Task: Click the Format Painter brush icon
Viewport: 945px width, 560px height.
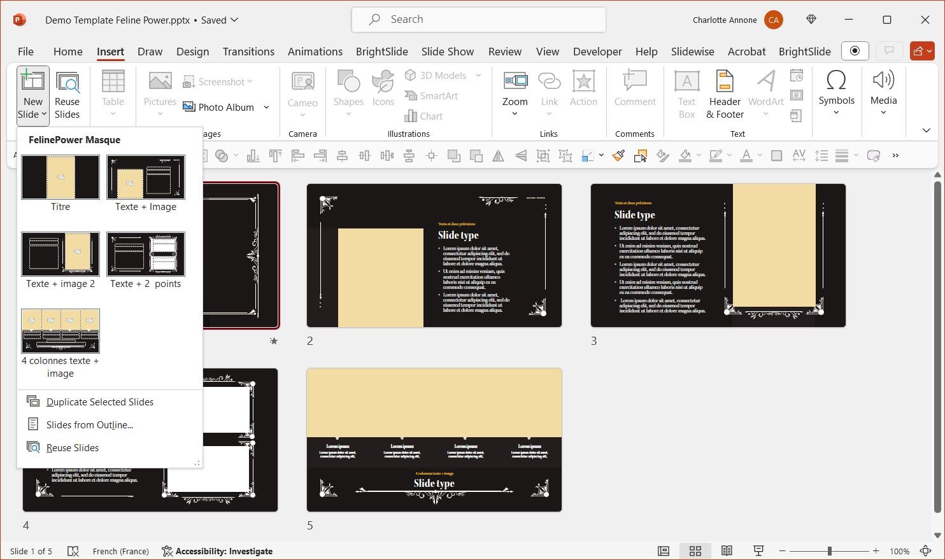Action: click(x=618, y=155)
